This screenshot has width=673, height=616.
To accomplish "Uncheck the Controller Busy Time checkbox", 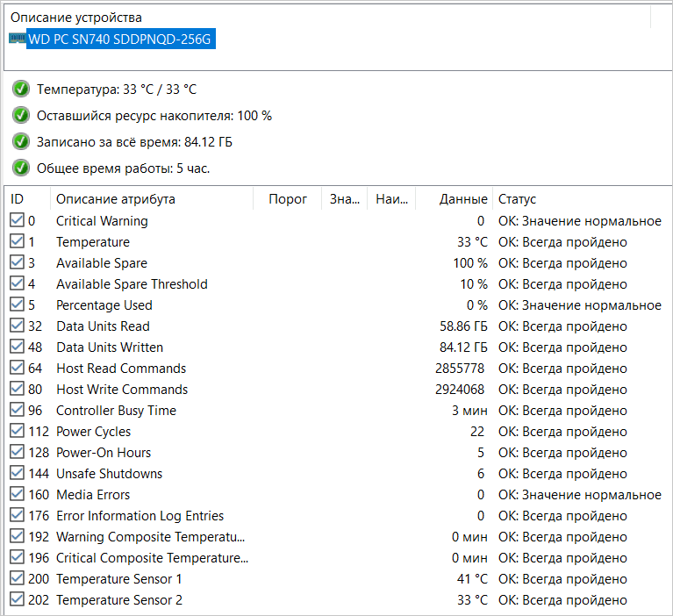I will click(17, 410).
